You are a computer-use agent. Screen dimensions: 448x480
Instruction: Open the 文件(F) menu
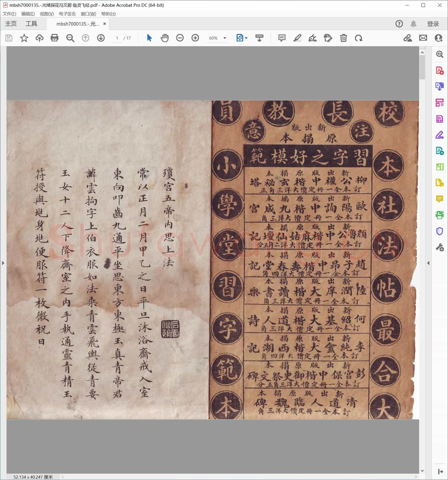9,14
